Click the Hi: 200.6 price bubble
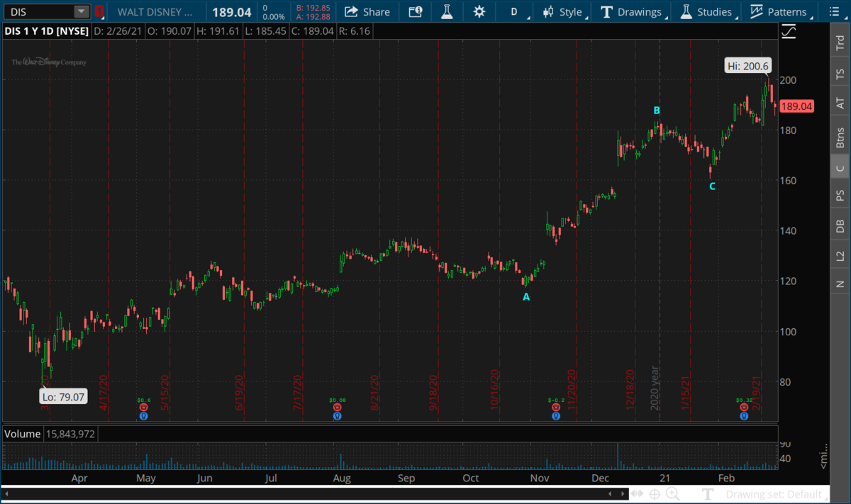This screenshot has height=504, width=851. (747, 67)
